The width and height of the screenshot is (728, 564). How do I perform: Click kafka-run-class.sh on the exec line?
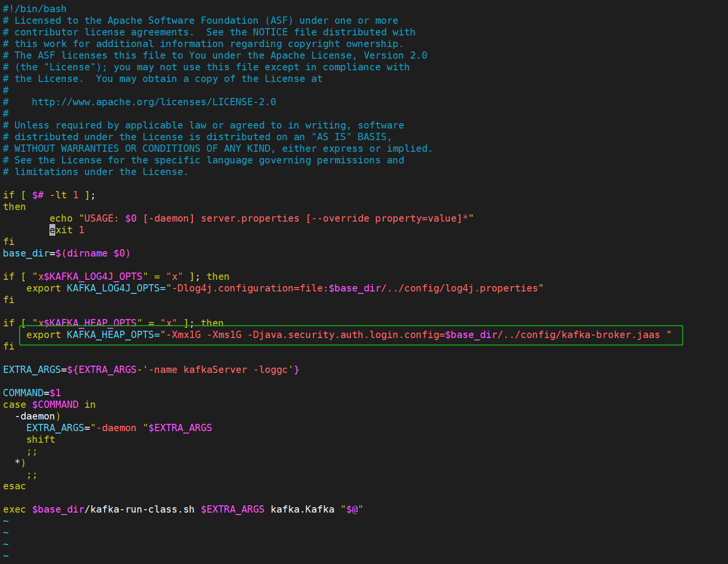click(142, 510)
